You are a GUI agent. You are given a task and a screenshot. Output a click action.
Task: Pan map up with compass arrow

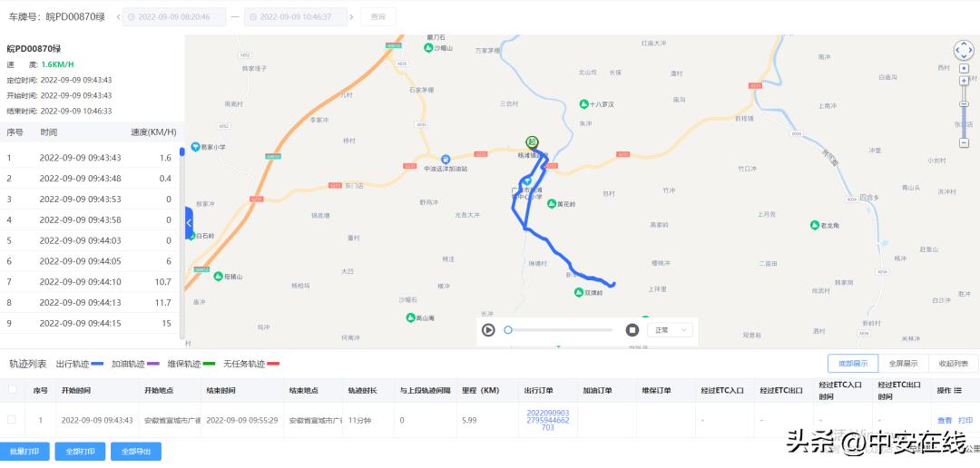pos(964,44)
